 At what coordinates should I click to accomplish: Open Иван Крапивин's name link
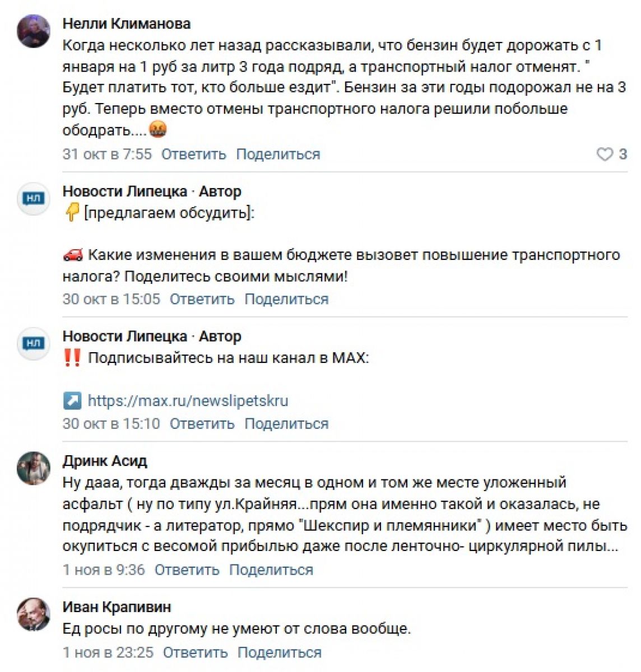point(117,607)
